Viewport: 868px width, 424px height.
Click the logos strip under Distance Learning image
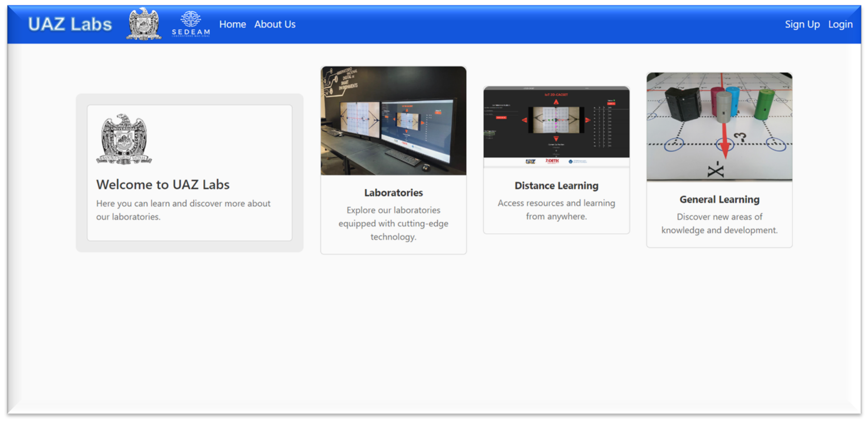point(556,162)
